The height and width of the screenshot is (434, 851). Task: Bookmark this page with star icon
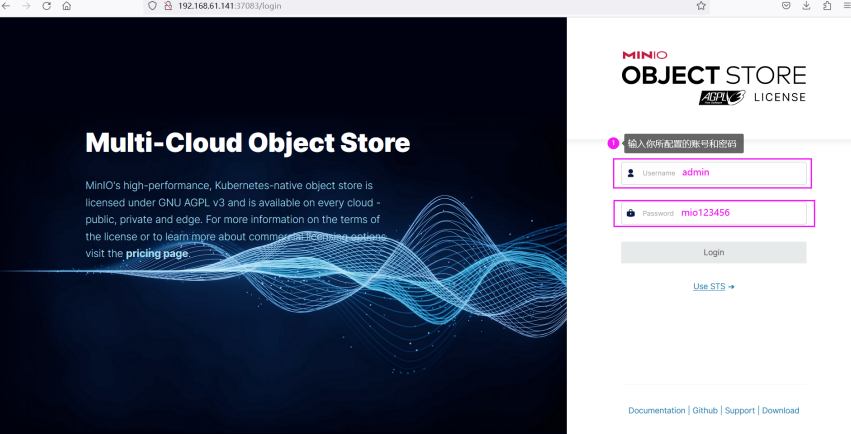701,6
